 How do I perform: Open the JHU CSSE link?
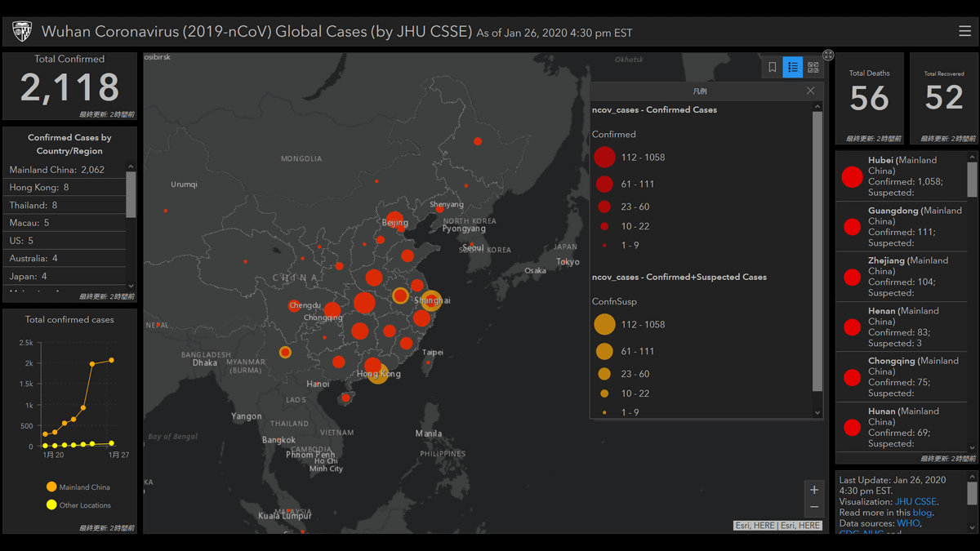coord(915,502)
